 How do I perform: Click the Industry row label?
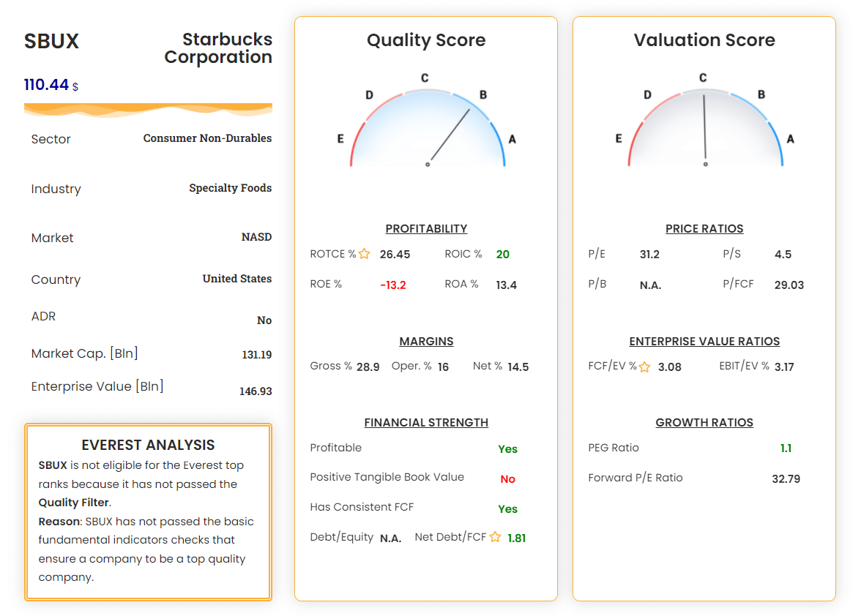pos(56,189)
